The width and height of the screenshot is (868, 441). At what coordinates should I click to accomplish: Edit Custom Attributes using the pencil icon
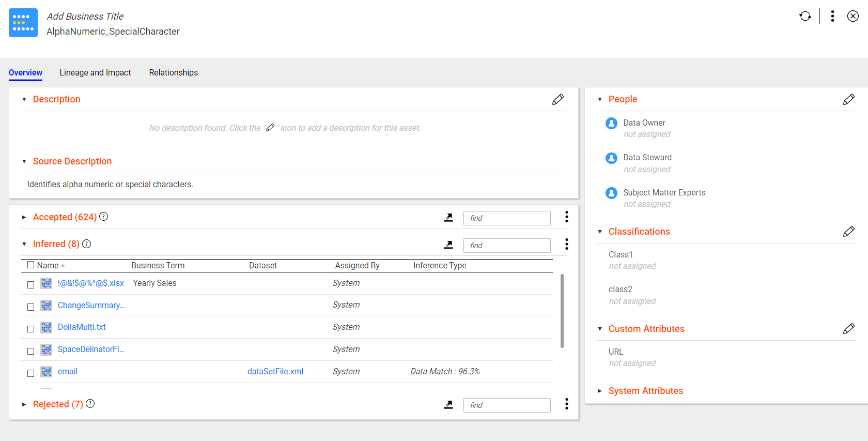pyautogui.click(x=849, y=329)
